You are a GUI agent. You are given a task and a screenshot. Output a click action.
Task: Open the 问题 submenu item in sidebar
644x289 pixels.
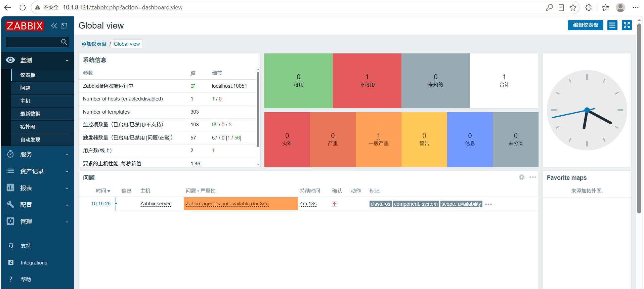tap(42, 88)
